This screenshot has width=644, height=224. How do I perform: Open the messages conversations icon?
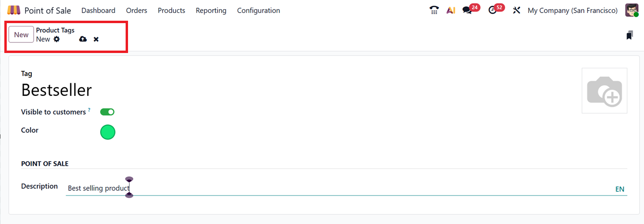coord(467,10)
